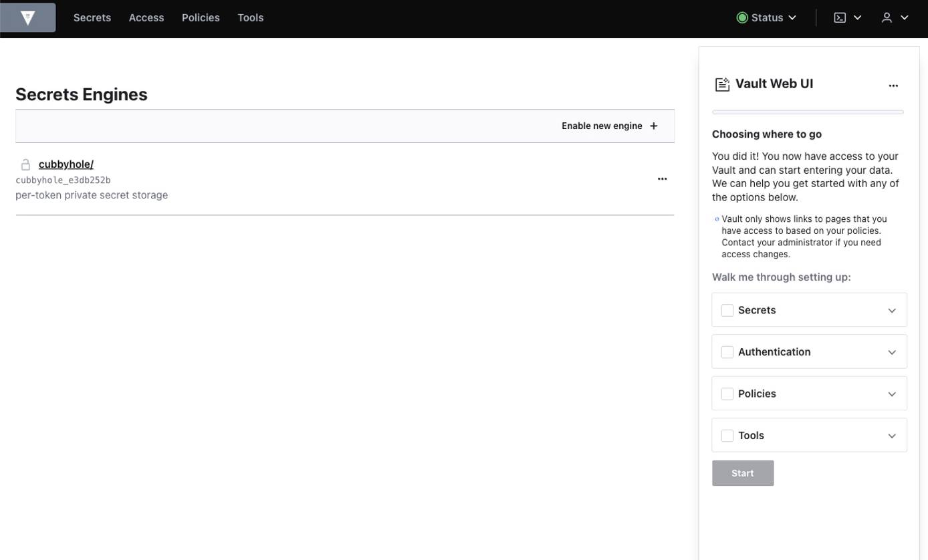Viewport: 928px width, 560px height.
Task: Click the Start walkthrough button
Action: coord(742,472)
